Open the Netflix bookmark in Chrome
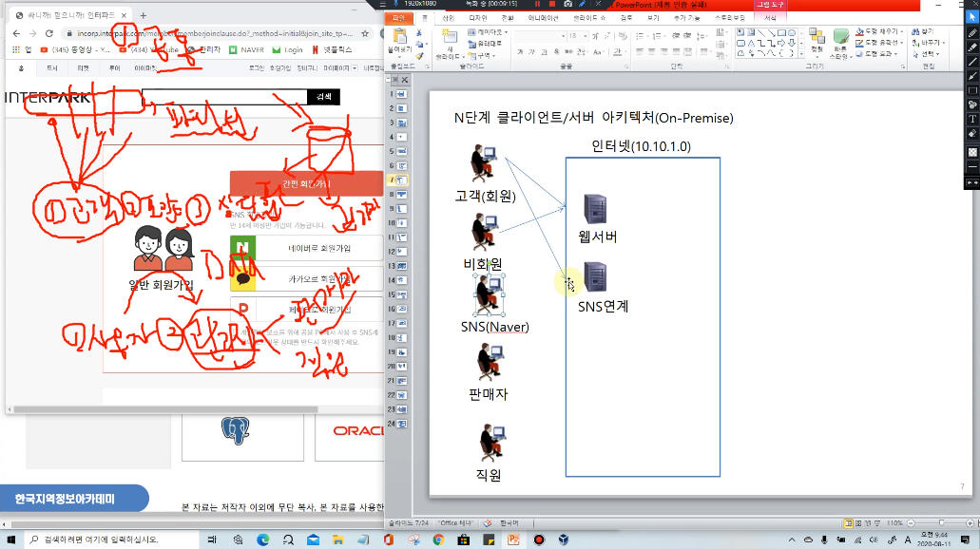This screenshot has height=549, width=980. click(332, 49)
